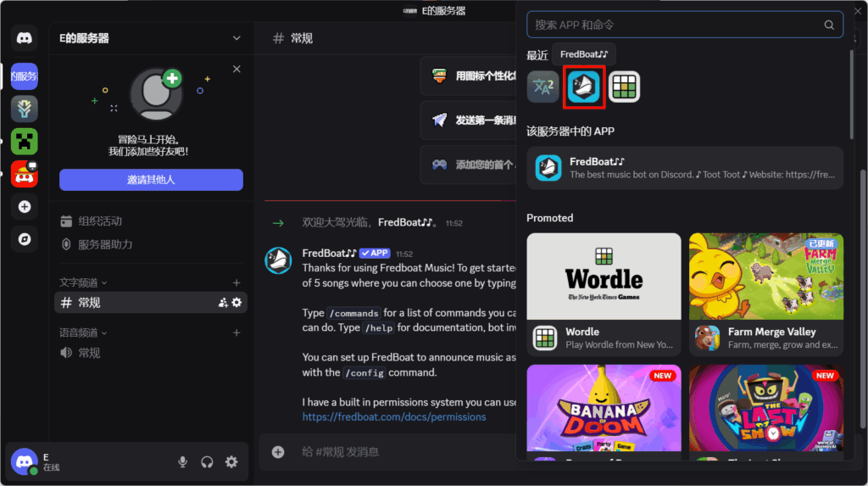The image size is (868, 486).
Task: Open the recent Wordle app icon
Action: [x=624, y=87]
